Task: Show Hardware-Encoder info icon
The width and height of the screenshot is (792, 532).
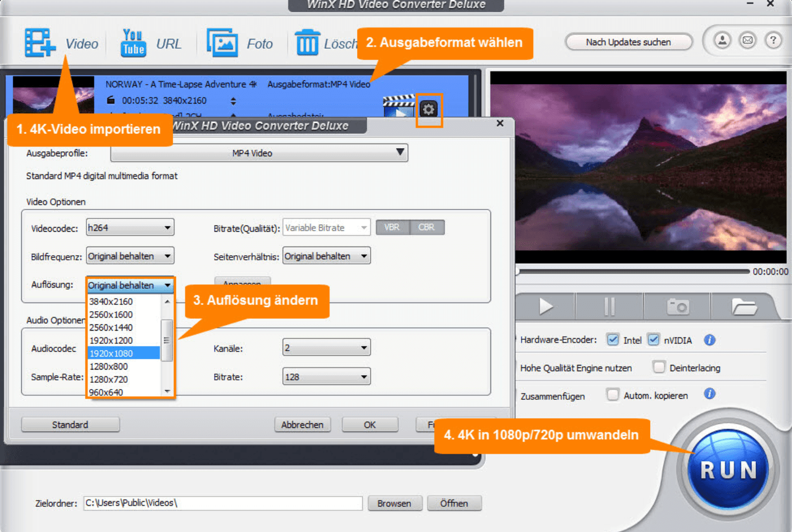Action: pos(710,340)
